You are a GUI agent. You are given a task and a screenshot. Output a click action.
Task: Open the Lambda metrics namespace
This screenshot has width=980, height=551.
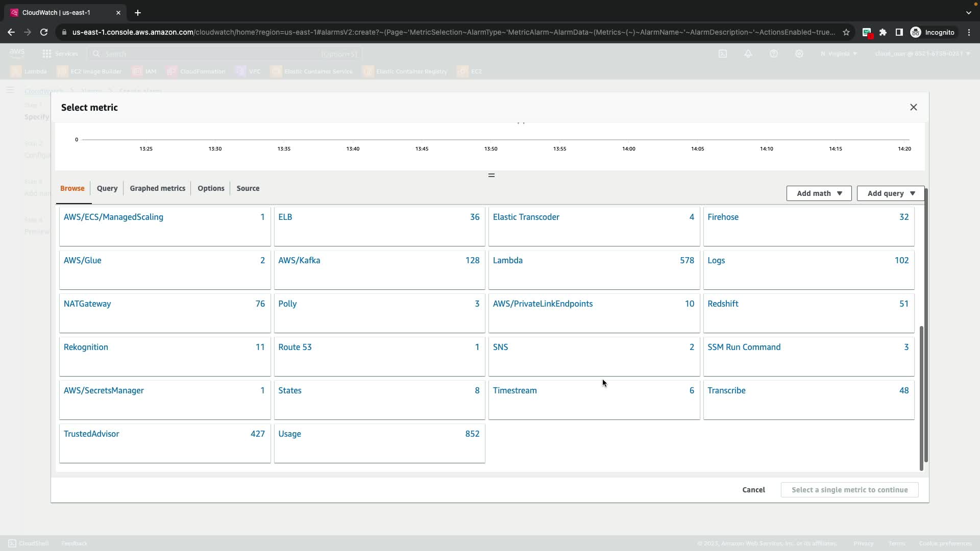pos(508,260)
